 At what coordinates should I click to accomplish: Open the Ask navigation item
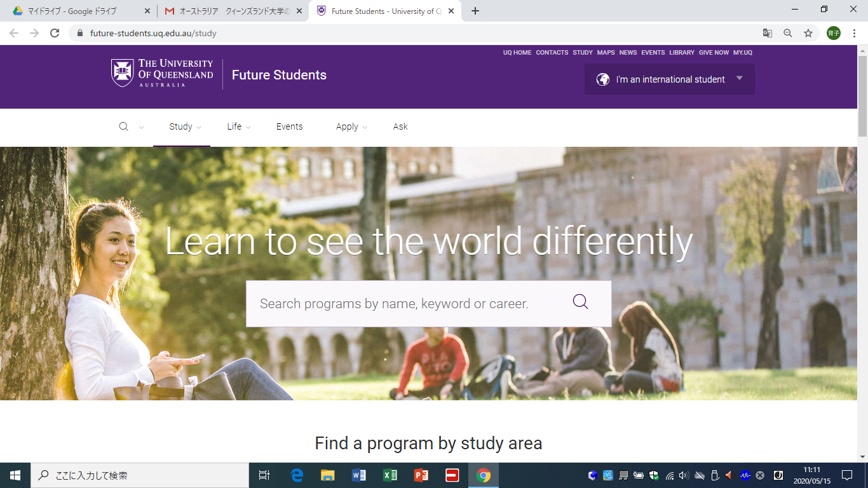point(400,126)
